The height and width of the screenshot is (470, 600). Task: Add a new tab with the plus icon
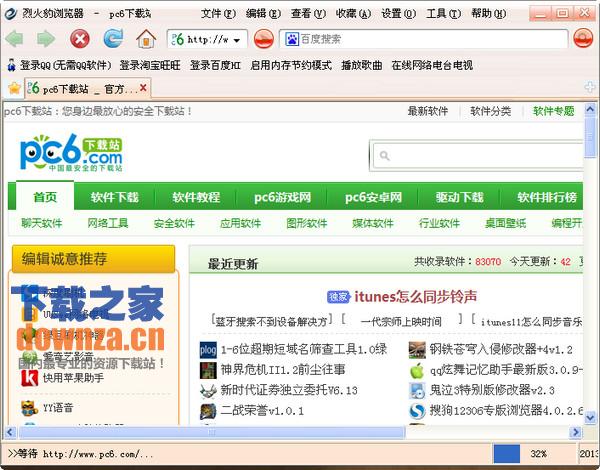pyautogui.click(x=590, y=87)
